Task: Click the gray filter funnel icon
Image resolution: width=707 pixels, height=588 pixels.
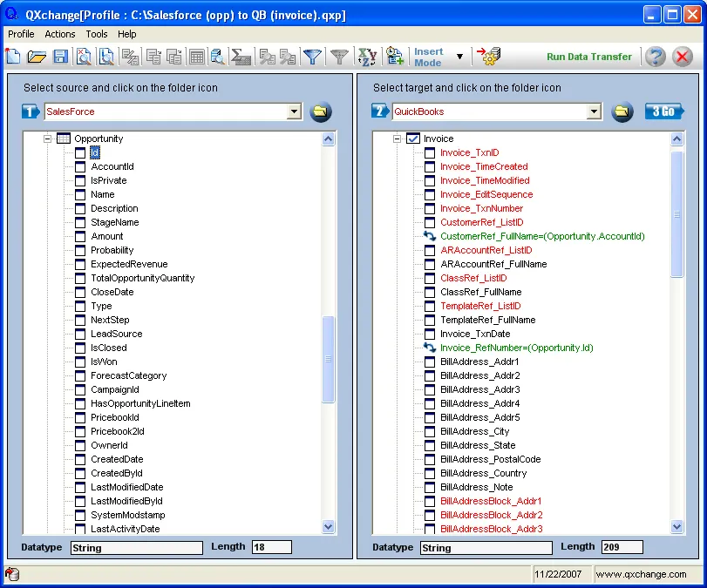Action: [x=339, y=57]
